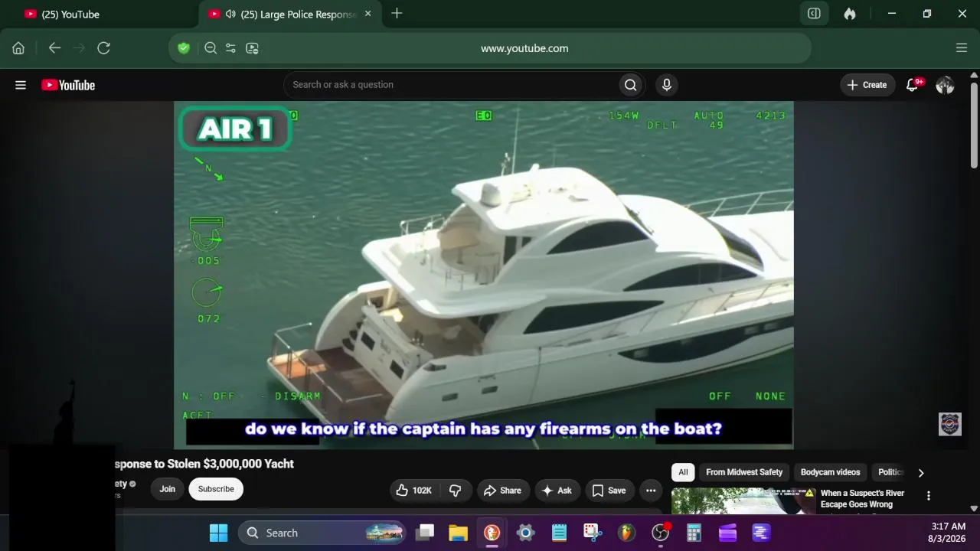Close the Large Police Response tab
This screenshot has height=551, width=980.
[x=368, y=14]
